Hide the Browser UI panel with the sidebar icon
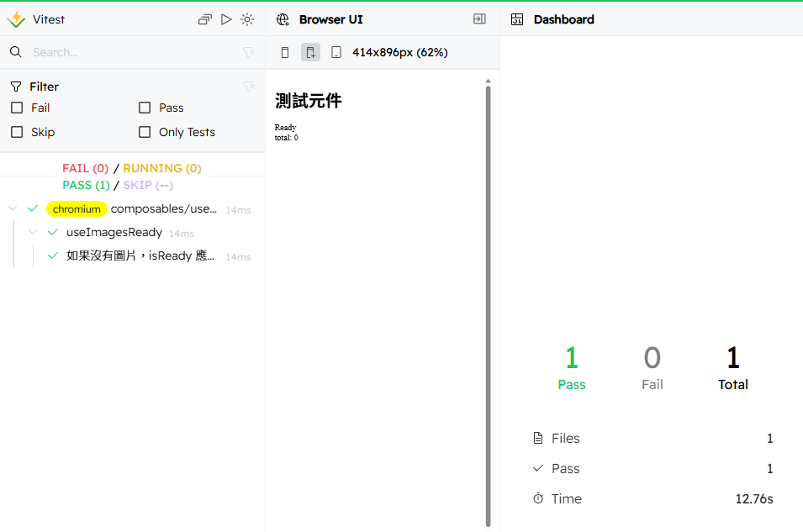Viewport: 803px width, 532px height. coord(479,18)
